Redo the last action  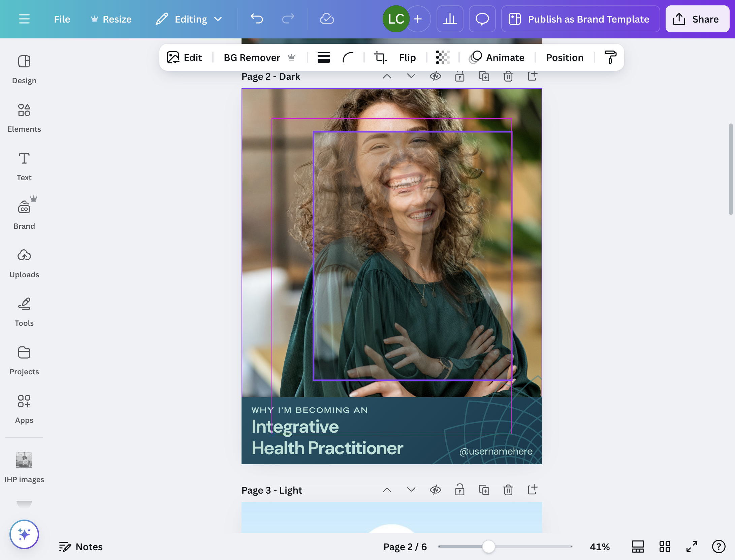point(288,19)
